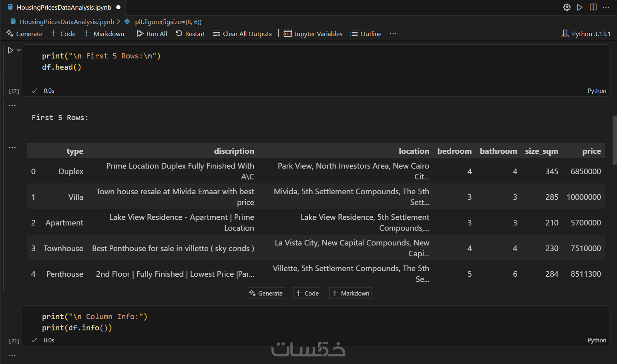Viewport: 617px width, 364px height.
Task: Click the Python language label of the first cell
Action: 597,91
